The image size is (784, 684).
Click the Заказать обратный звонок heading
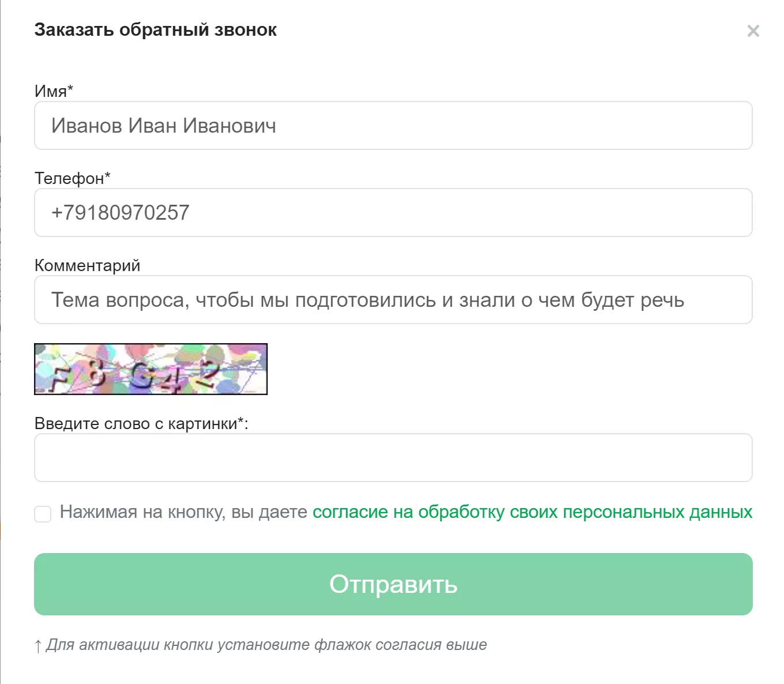[x=155, y=30]
